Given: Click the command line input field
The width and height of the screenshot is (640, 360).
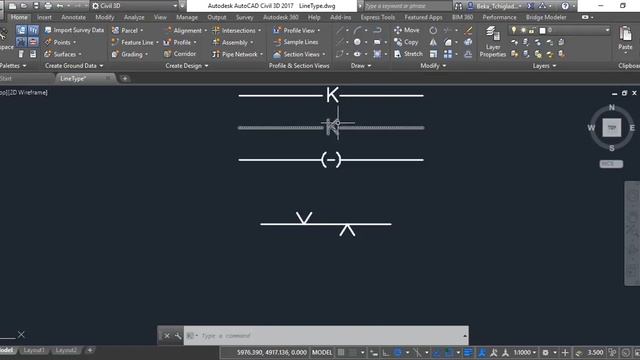Looking at the screenshot, I should tap(326, 336).
